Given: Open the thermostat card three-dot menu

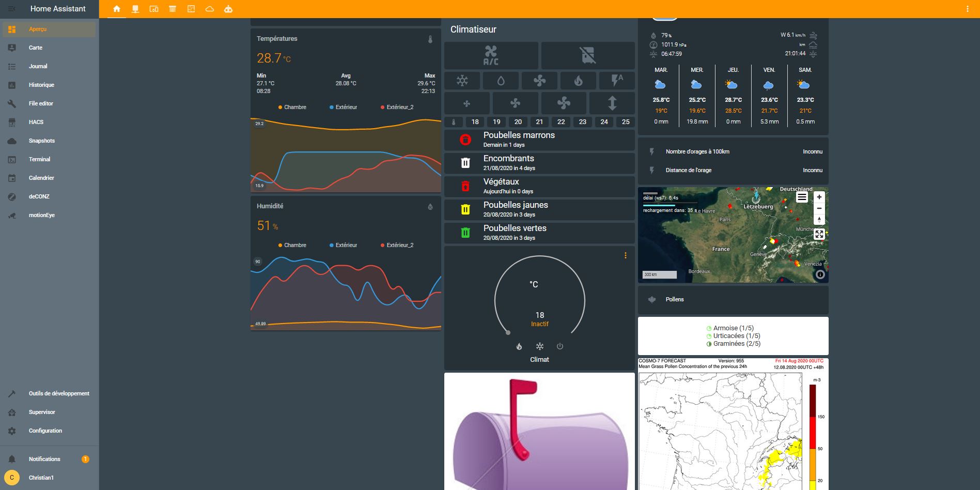Looking at the screenshot, I should pos(626,255).
